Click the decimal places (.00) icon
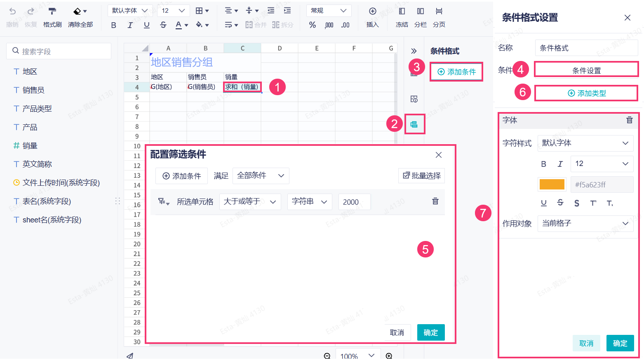Screen dimensions: 644x360 [x=346, y=25]
